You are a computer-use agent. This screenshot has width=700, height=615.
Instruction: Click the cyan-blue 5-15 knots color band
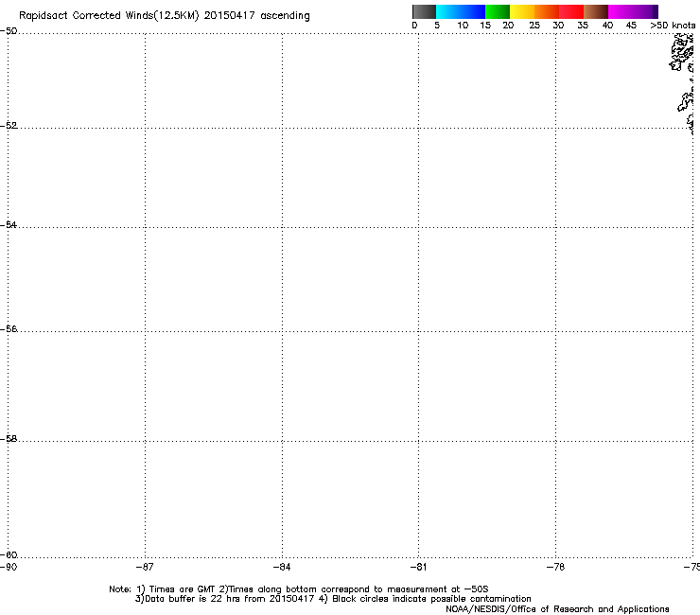click(x=461, y=11)
